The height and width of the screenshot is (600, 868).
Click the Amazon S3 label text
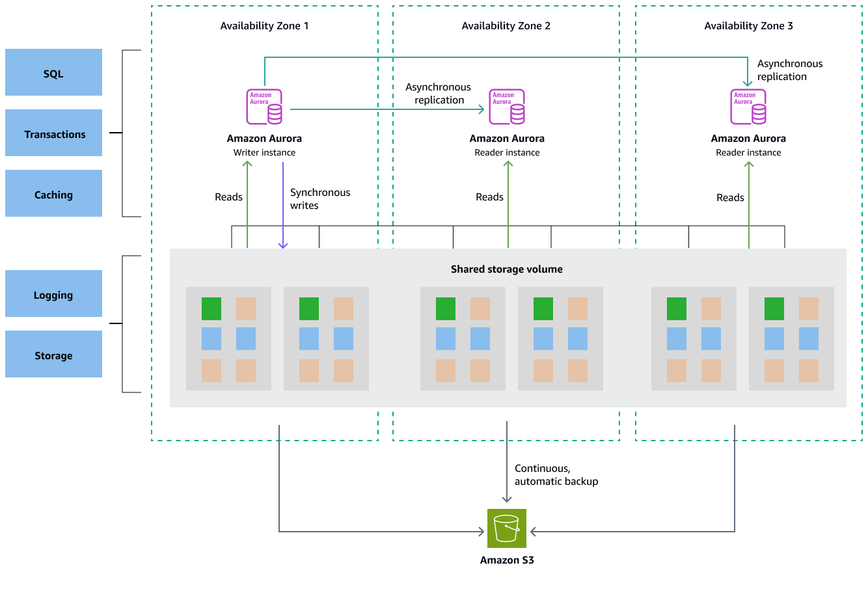[x=507, y=560]
